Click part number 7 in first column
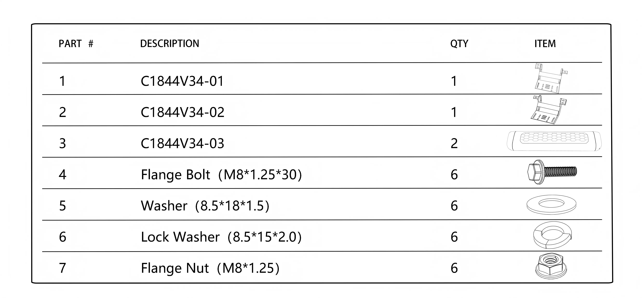This screenshot has height=298, width=644. (x=62, y=268)
